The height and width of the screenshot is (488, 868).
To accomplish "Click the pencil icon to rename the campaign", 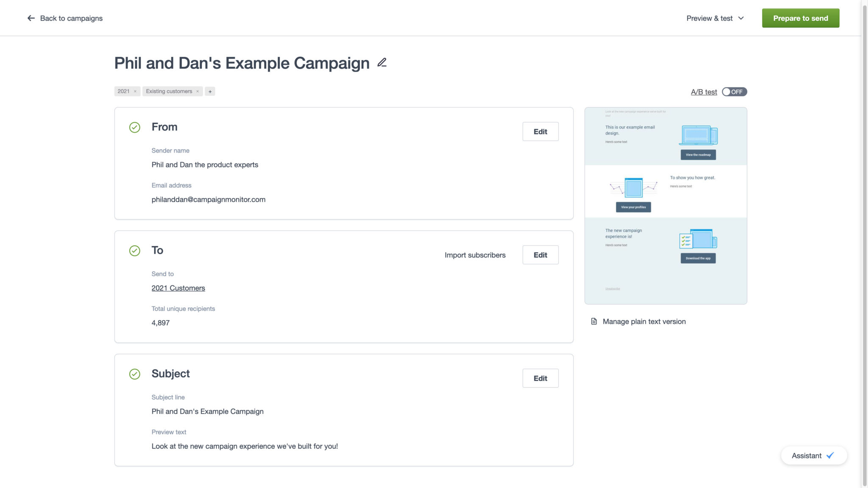I will pyautogui.click(x=381, y=63).
